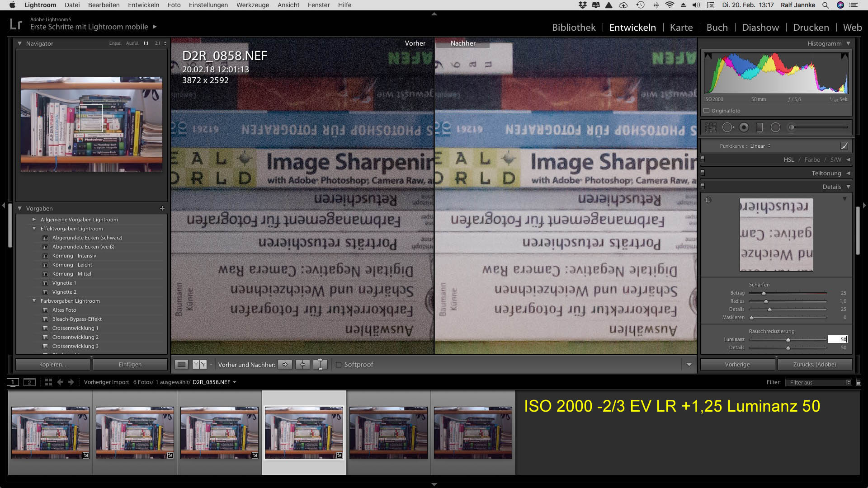The height and width of the screenshot is (488, 868).
Task: Select the Graduated Filter tool
Action: click(759, 127)
